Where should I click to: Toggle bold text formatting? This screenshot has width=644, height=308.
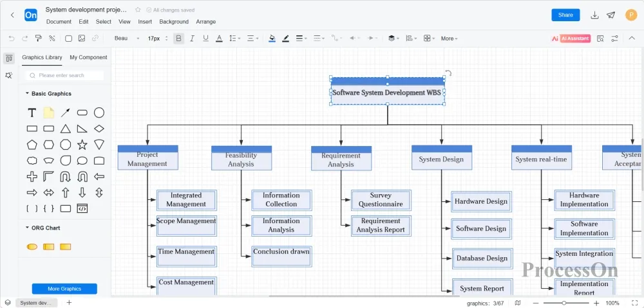(178, 39)
